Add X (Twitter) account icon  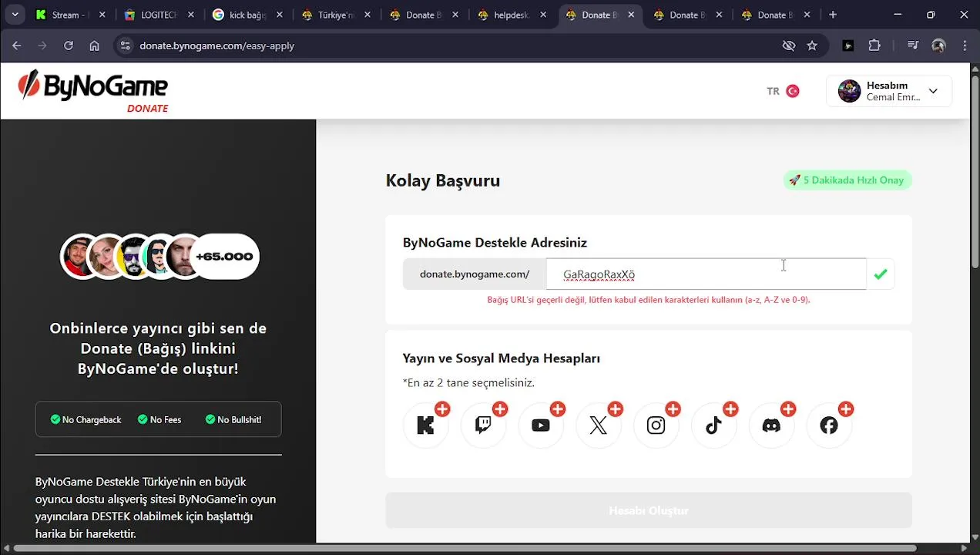pos(599,425)
